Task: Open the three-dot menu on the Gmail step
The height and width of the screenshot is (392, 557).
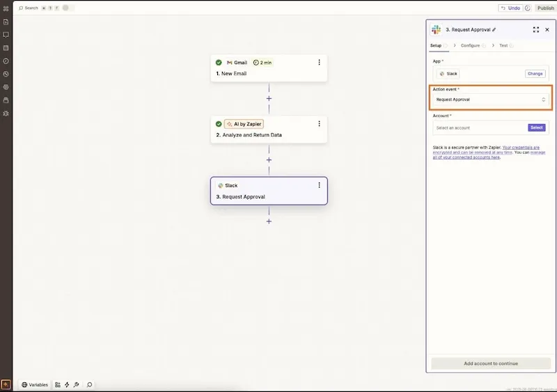Action: tap(319, 62)
